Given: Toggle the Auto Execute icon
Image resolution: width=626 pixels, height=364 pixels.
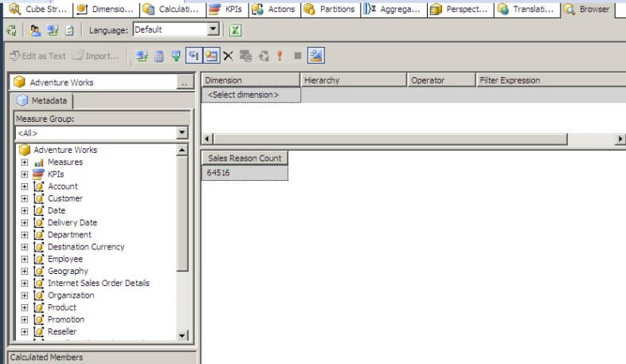Looking at the screenshot, I should click(x=211, y=56).
